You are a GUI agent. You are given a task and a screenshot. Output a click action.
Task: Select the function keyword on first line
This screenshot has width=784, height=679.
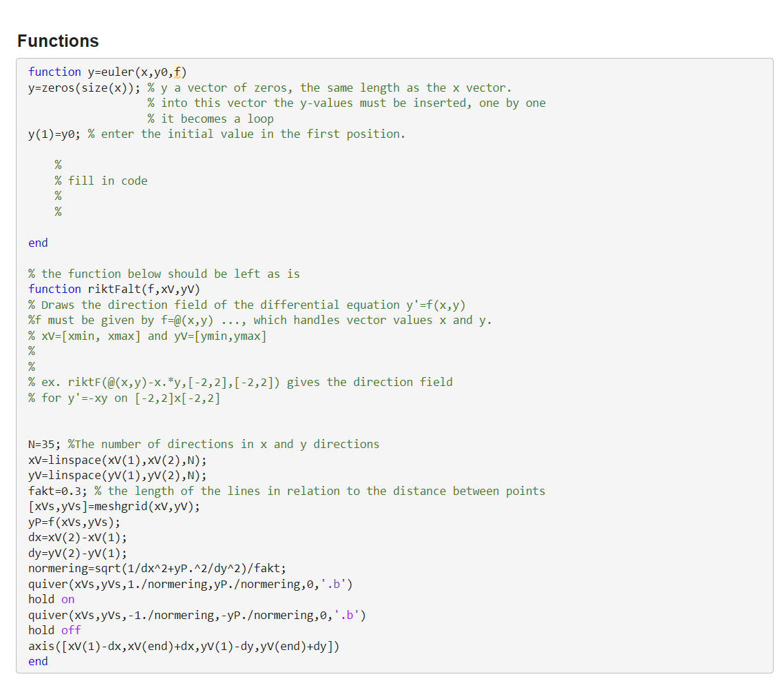54,72
